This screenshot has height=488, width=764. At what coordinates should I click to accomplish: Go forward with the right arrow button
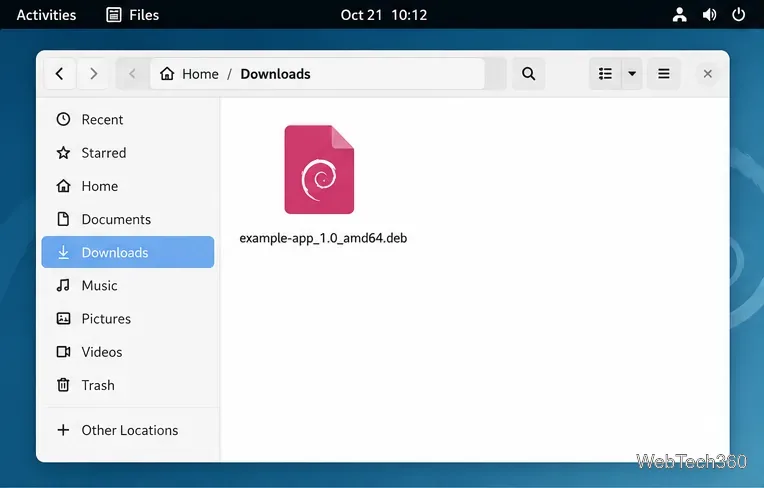pos(94,74)
